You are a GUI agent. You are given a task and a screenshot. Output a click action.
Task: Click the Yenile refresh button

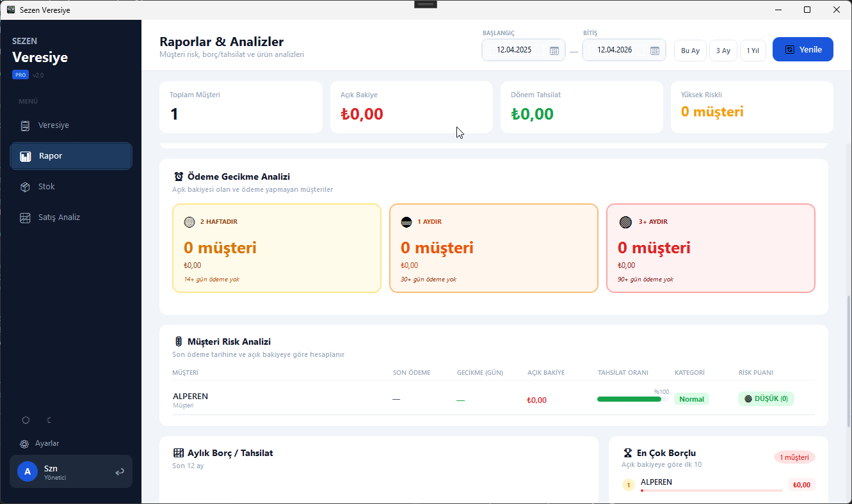[803, 49]
